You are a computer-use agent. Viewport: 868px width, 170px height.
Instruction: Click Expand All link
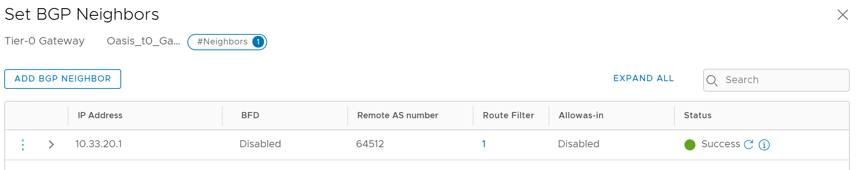pos(643,78)
